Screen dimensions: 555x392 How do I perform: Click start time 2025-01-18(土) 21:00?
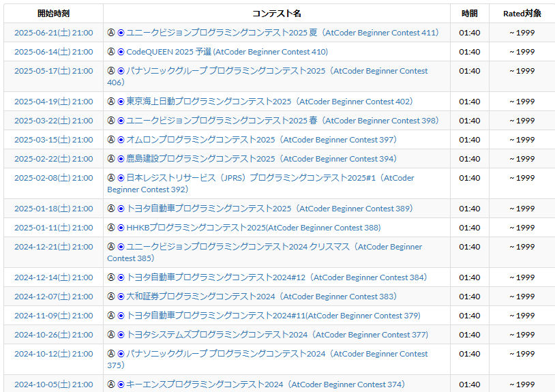(x=54, y=209)
